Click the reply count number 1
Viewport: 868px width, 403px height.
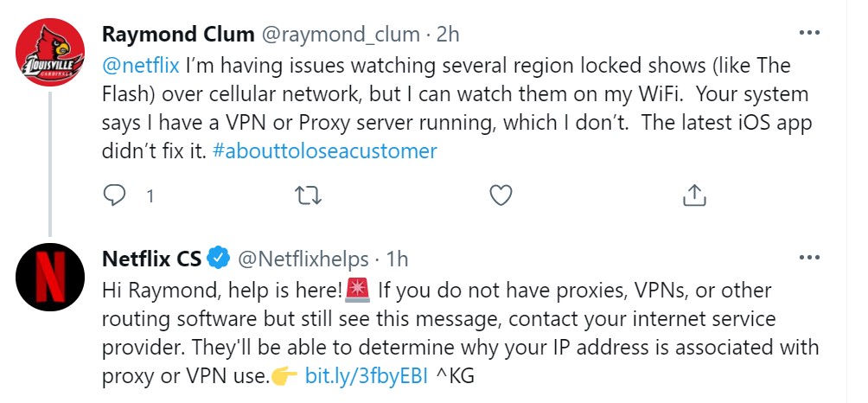(x=150, y=196)
